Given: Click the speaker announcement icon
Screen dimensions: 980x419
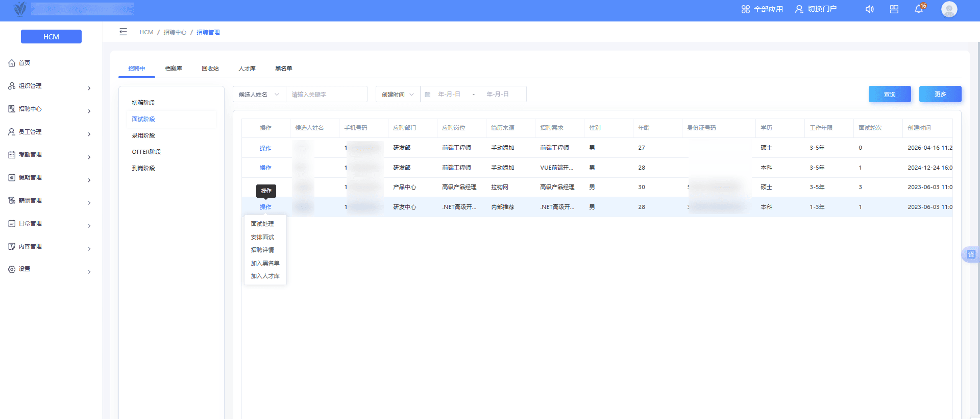Looking at the screenshot, I should pyautogui.click(x=869, y=9).
